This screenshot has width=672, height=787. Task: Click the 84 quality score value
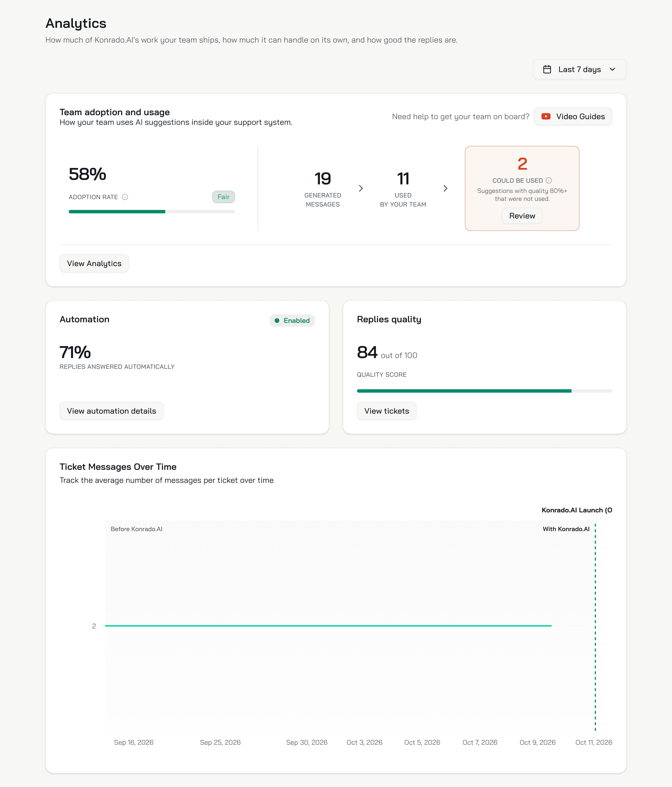click(367, 352)
